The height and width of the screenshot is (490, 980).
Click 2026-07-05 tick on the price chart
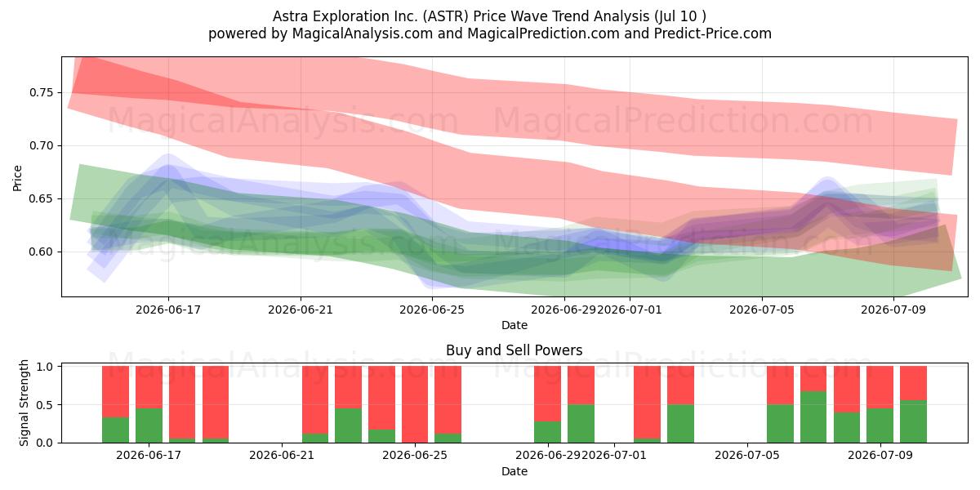point(761,310)
